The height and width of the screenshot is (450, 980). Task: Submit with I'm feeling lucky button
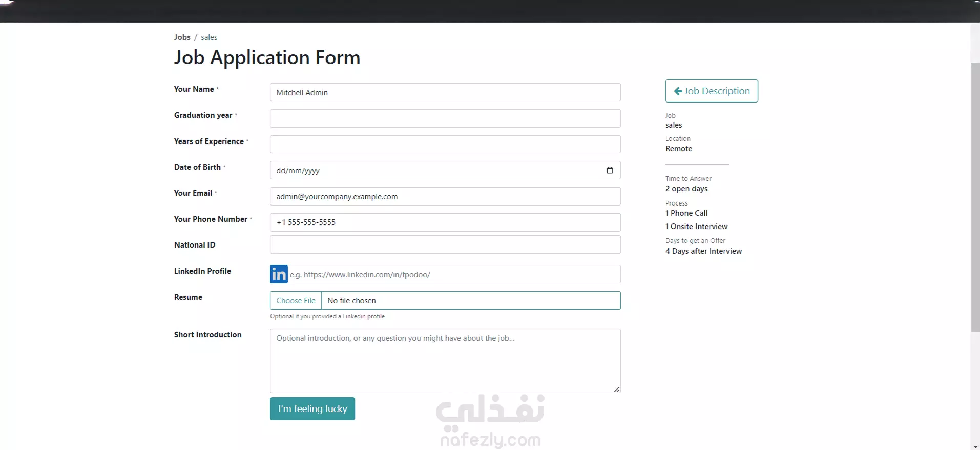pos(312,408)
